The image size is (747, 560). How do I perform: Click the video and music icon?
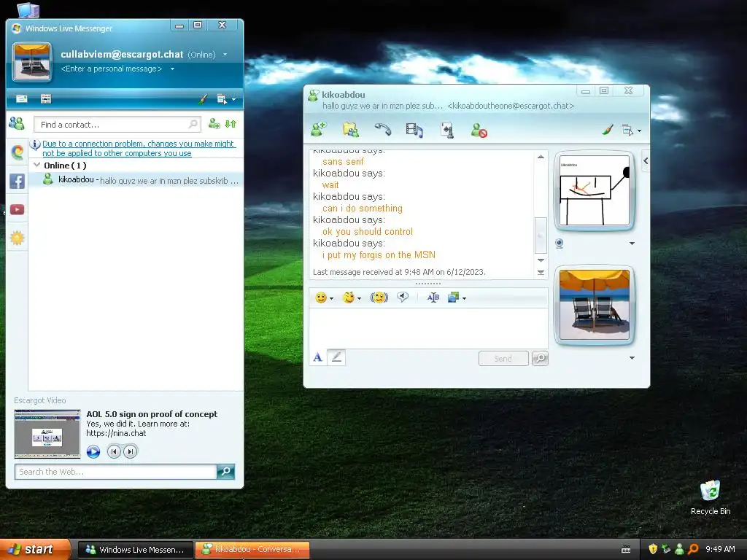pos(414,130)
